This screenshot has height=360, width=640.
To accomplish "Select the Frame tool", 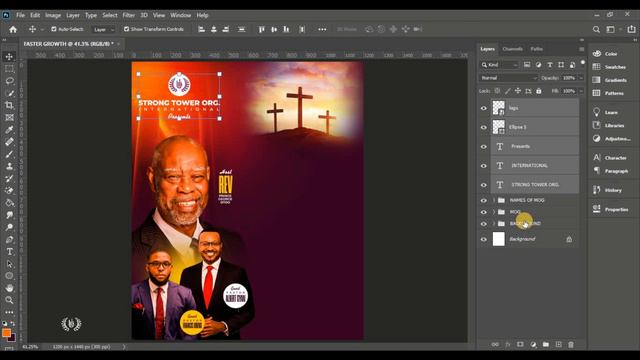I will tap(9, 118).
